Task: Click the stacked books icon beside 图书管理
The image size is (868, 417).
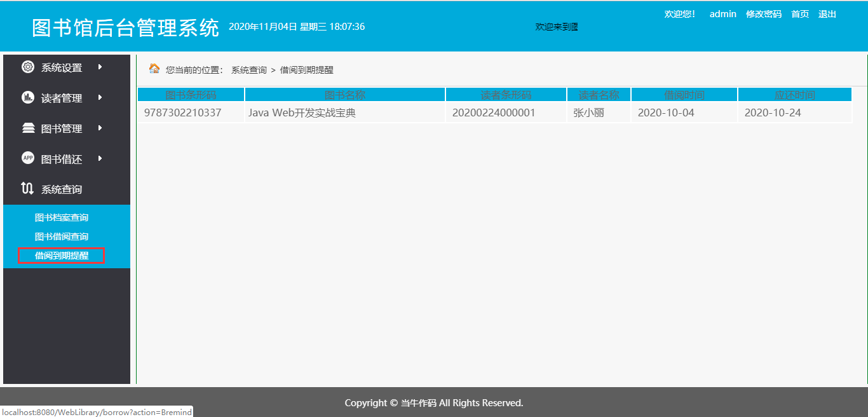Action: (28, 128)
